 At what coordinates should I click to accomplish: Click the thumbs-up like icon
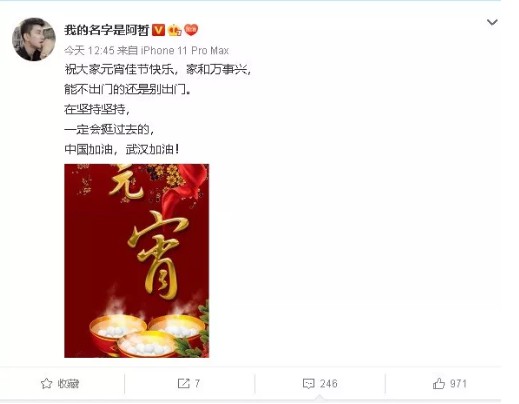[439, 384]
